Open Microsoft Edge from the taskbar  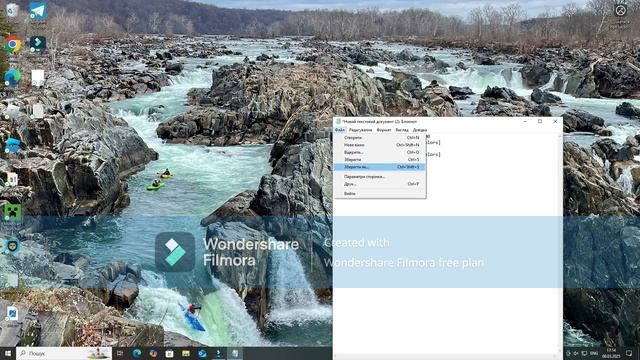point(137,353)
